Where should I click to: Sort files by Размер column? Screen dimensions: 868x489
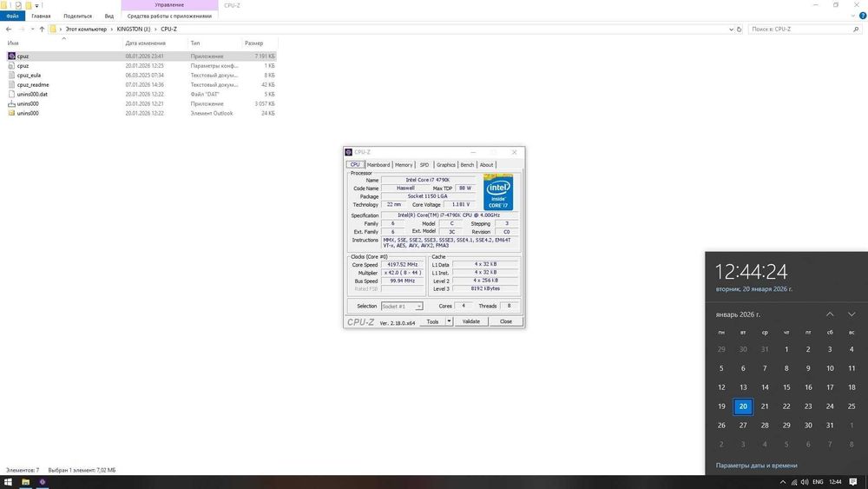pyautogui.click(x=254, y=43)
